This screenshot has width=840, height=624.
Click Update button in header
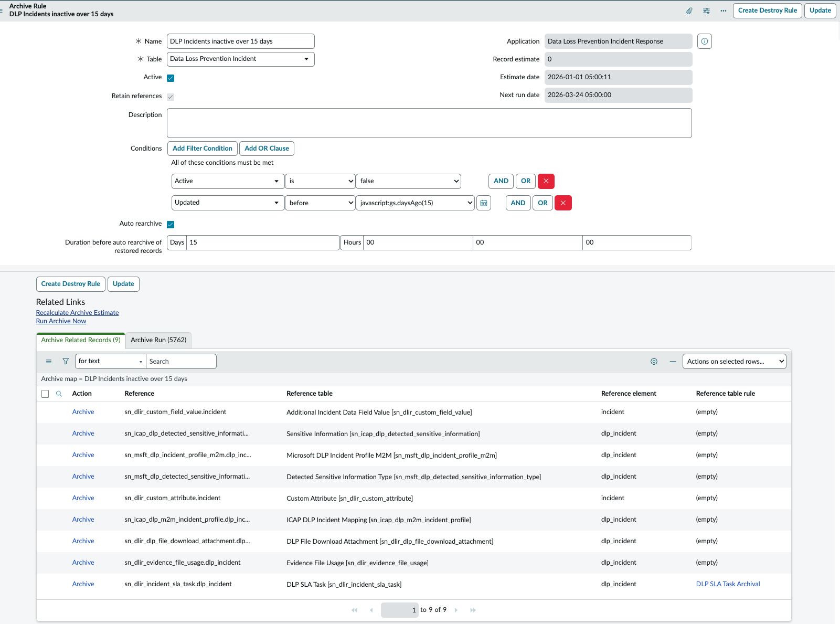click(x=820, y=10)
